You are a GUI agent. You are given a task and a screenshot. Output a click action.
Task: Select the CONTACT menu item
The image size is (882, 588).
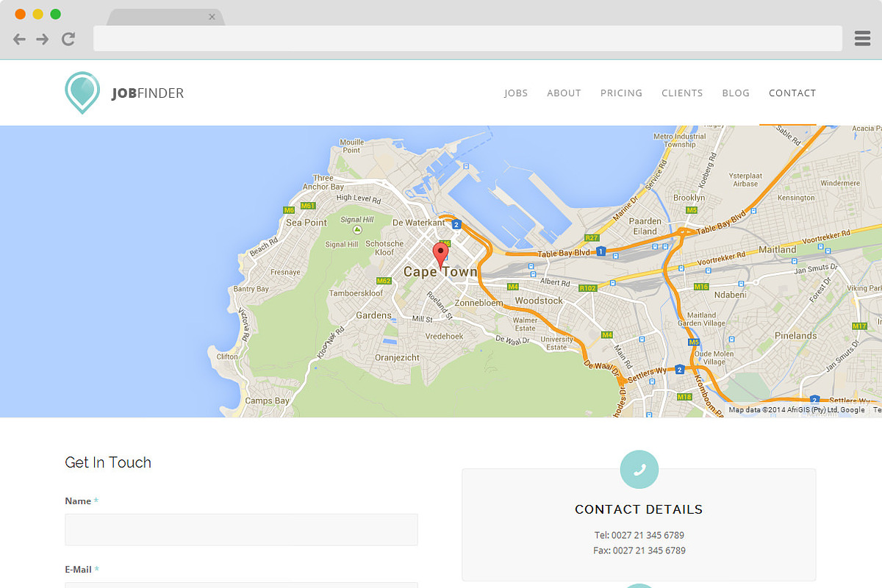[x=792, y=93]
